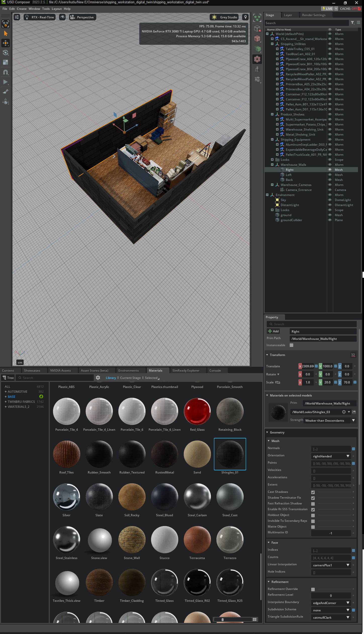Image resolution: width=364 pixels, height=634 pixels.
Task: Expand the CS_Ascend__Sit_stand_Worksta prim
Action: pyautogui.click(x=272, y=39)
